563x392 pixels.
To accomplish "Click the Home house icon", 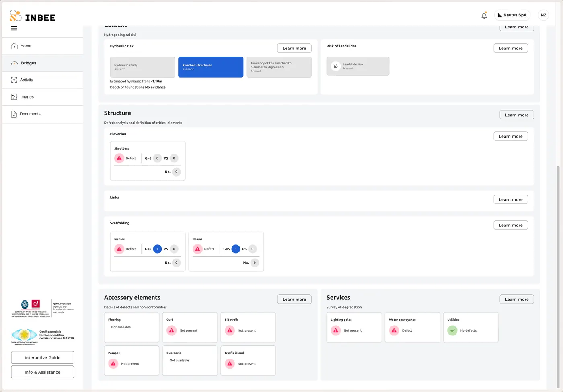I will (14, 46).
